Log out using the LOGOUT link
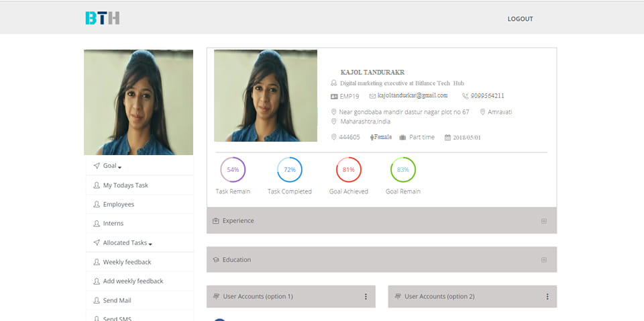 520,19
